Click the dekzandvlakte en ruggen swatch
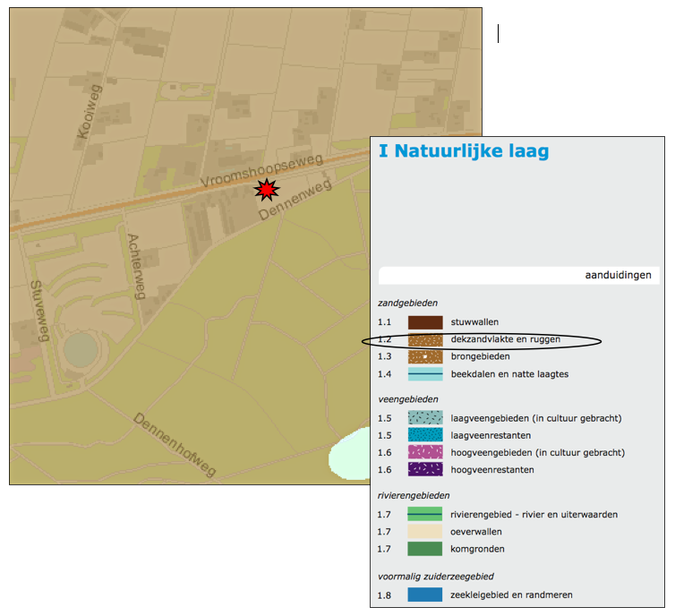Viewport: 675px width, 616px height. pos(425,339)
